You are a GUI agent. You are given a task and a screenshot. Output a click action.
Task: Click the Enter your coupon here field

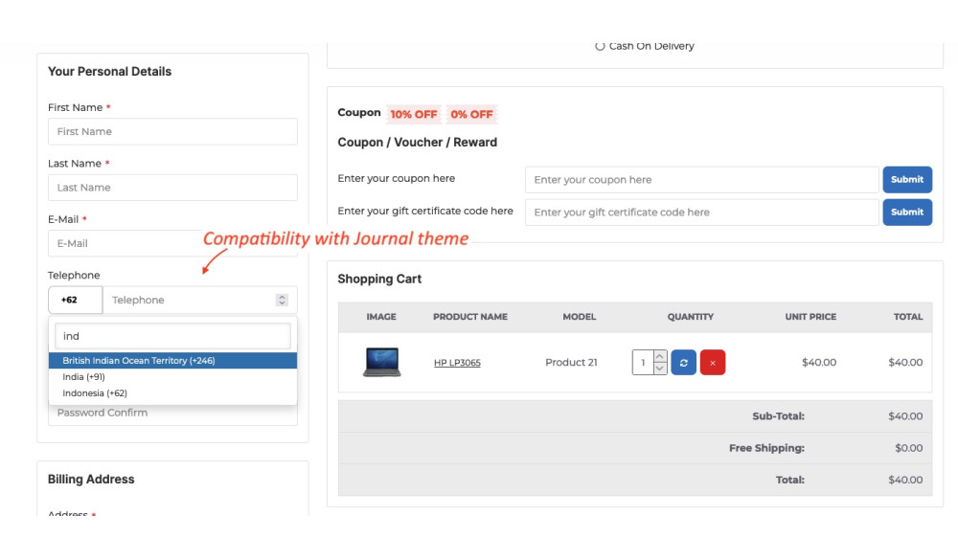[x=701, y=180]
